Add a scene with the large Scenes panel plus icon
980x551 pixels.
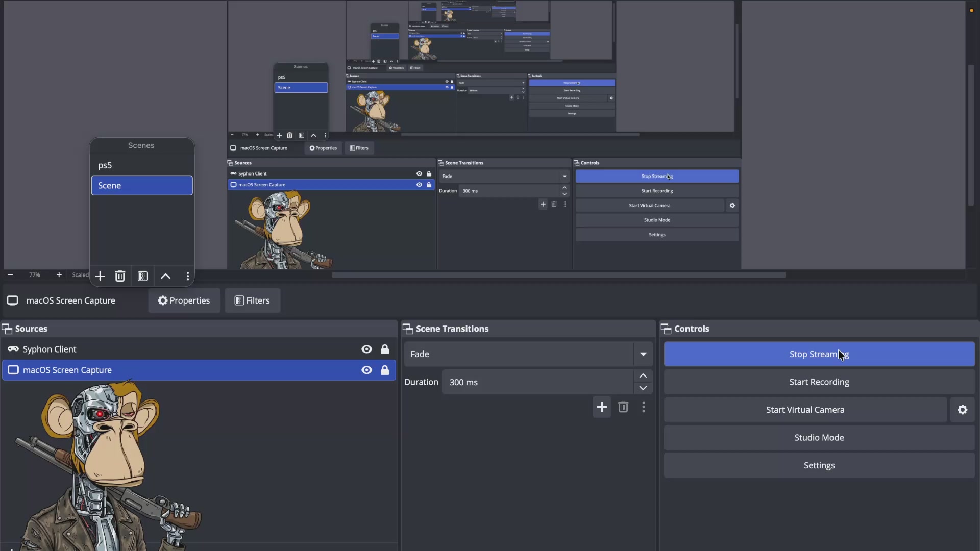point(100,277)
